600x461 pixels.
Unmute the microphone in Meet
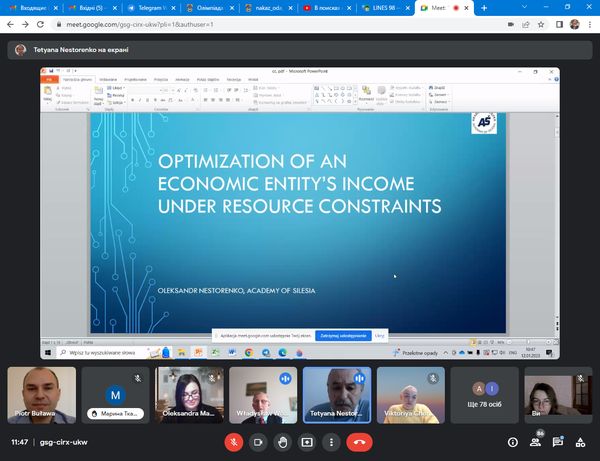pyautogui.click(x=233, y=442)
